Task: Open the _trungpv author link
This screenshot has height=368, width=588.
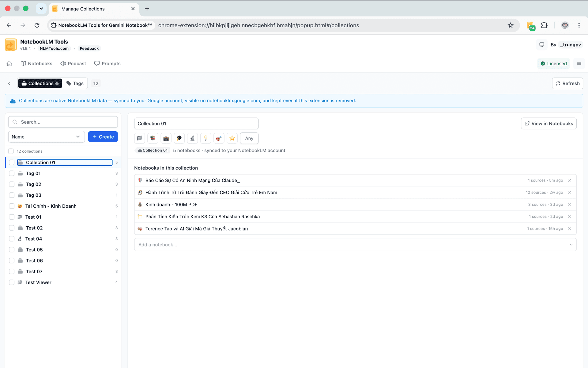Action: [x=570, y=45]
